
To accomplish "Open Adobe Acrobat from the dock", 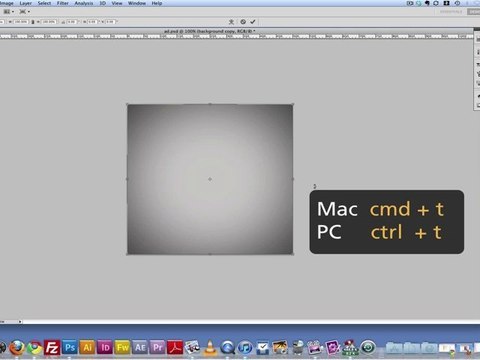I will pos(175,348).
